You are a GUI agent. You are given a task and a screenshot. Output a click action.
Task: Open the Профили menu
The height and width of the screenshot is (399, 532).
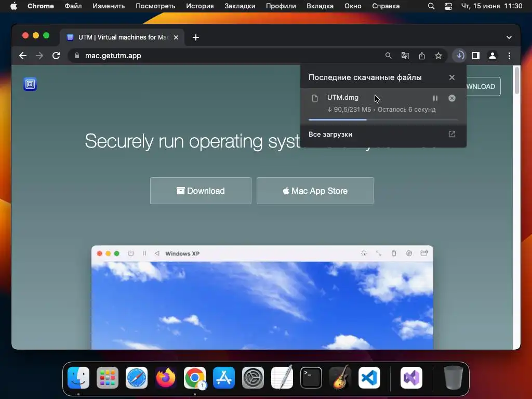click(281, 6)
